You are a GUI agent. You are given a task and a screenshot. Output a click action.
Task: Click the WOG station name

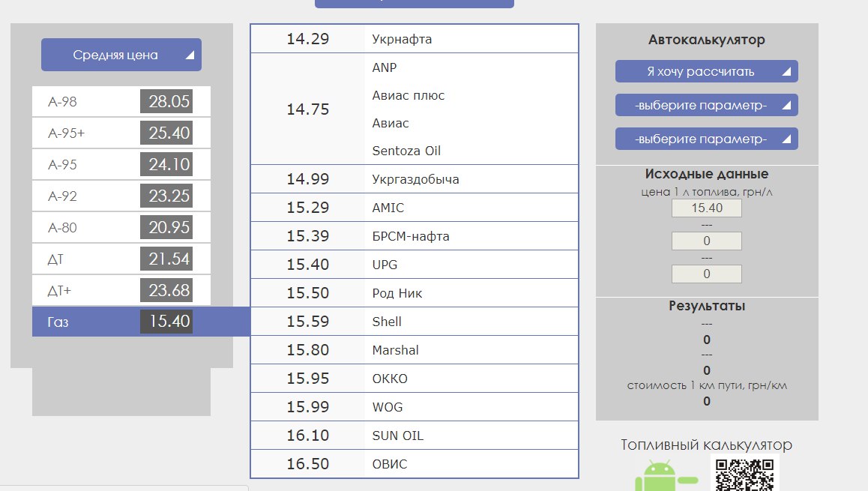388,407
